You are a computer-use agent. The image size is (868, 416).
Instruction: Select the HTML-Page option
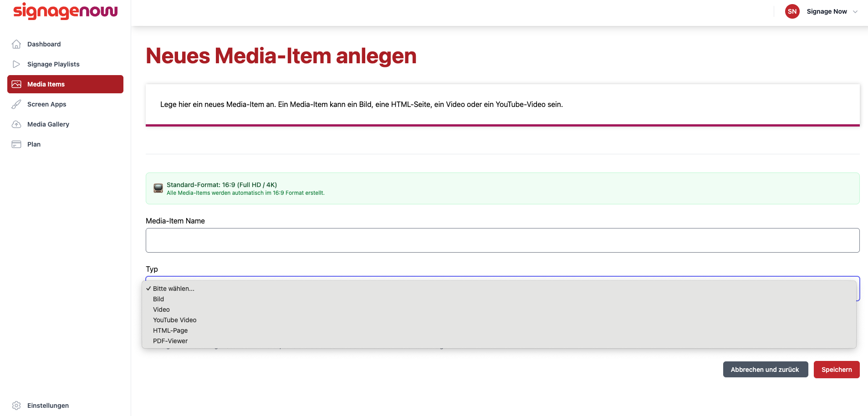click(x=499, y=330)
